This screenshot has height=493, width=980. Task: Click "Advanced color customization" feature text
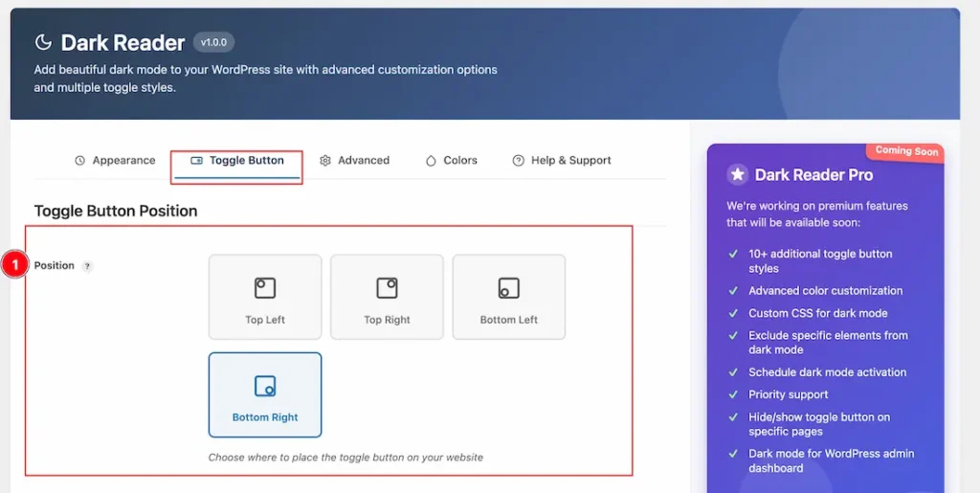[826, 291]
